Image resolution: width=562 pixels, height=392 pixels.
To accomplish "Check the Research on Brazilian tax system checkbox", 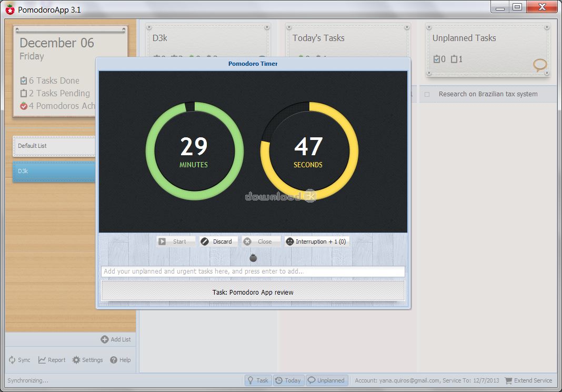I will click(x=427, y=94).
